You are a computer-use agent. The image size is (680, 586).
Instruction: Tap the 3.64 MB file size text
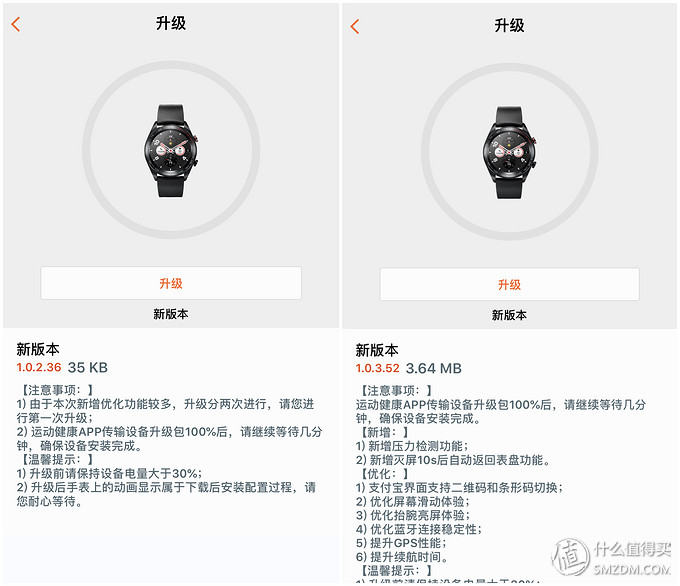pyautogui.click(x=434, y=368)
